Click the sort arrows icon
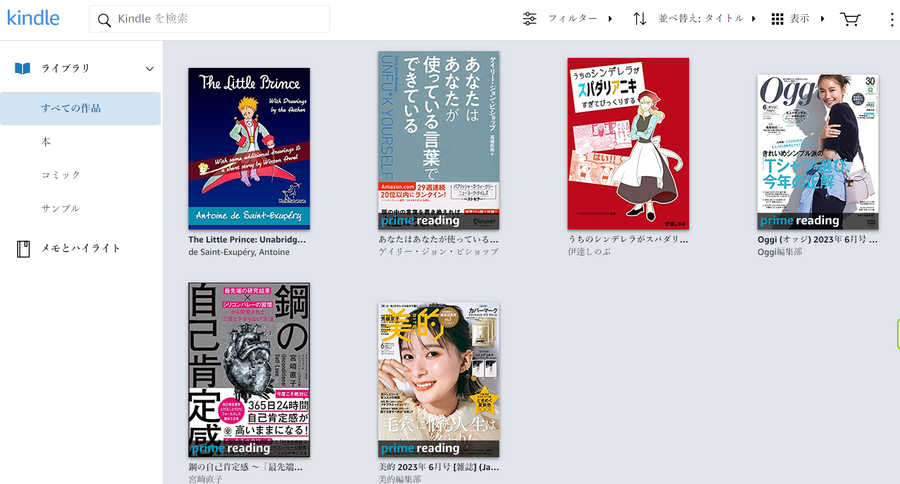Viewport: 900px width, 484px height. (639, 19)
